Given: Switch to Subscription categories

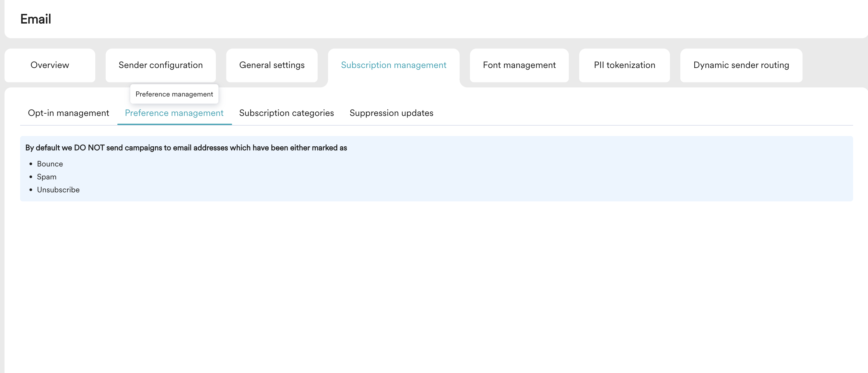Looking at the screenshot, I should point(286,113).
